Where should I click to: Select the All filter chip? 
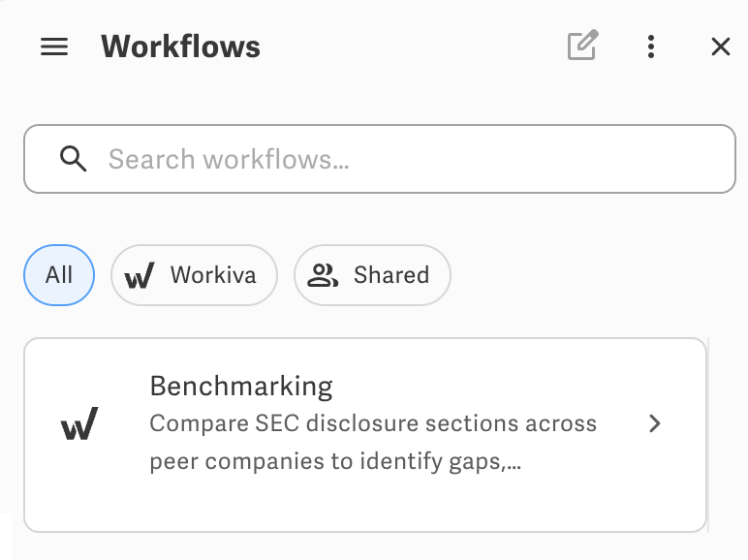[59, 275]
